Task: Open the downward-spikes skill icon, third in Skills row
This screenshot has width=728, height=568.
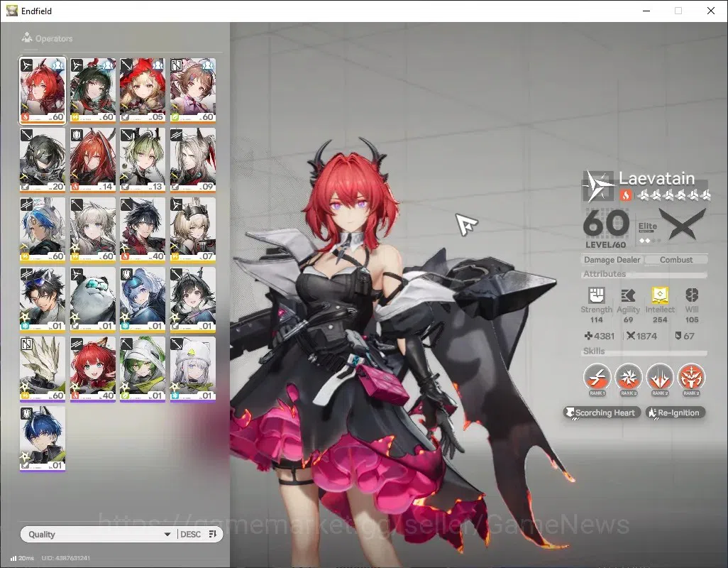Action: tap(660, 378)
